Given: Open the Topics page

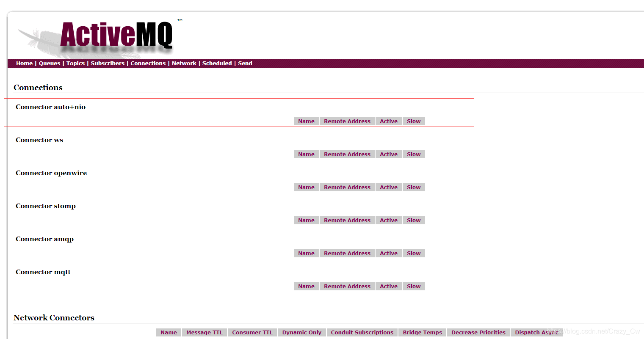Looking at the screenshot, I should point(75,63).
